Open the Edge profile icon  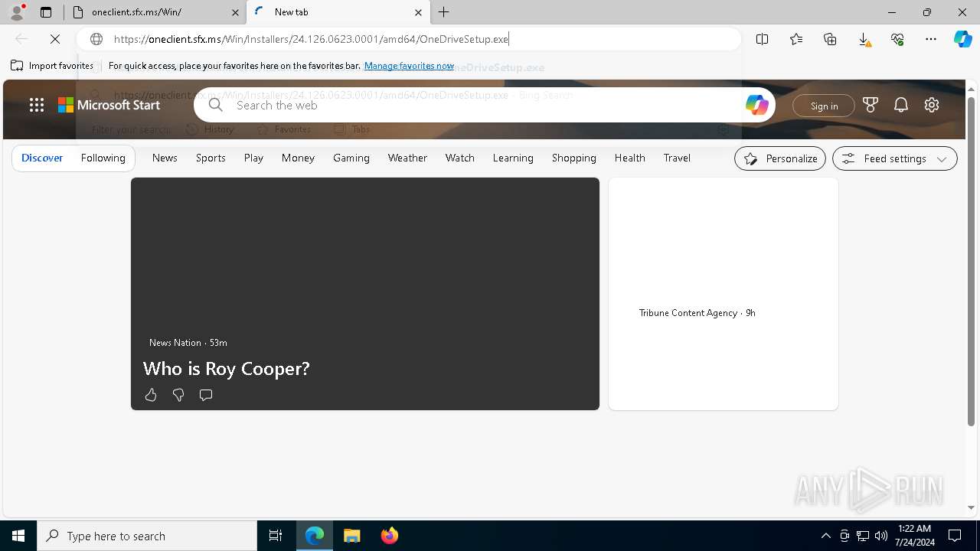pyautogui.click(x=17, y=12)
